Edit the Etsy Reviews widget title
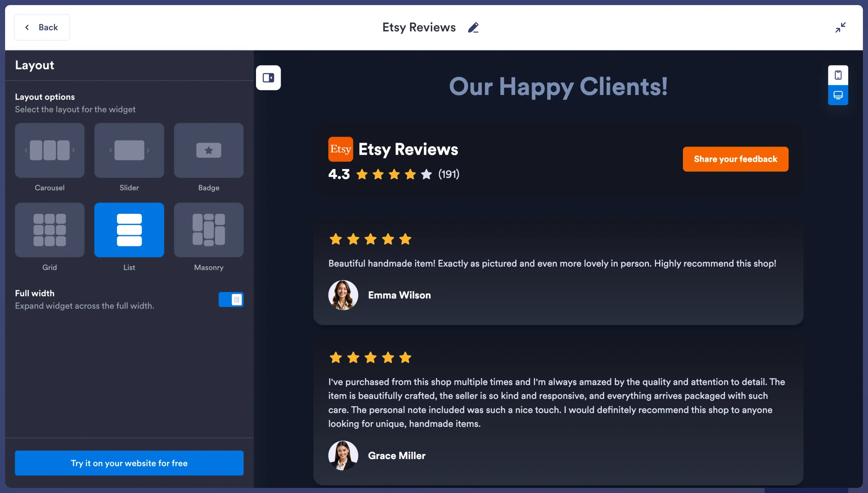The height and width of the screenshot is (493, 868). coord(473,27)
